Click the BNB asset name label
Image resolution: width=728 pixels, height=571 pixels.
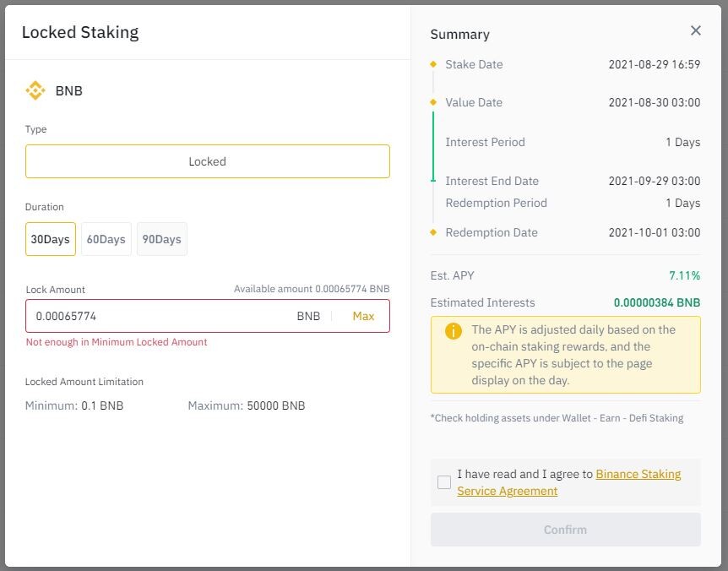pyautogui.click(x=68, y=90)
